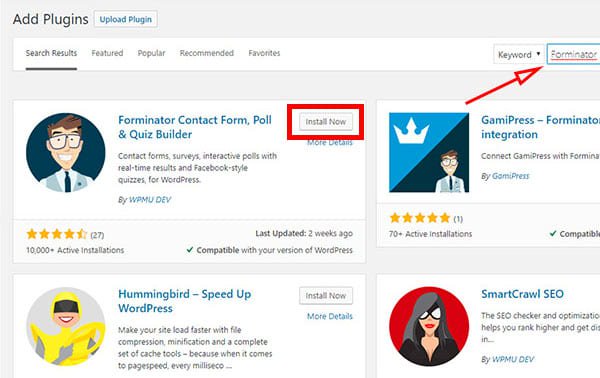Open More Details for Forminator plugin
600x378 pixels.
click(x=330, y=142)
